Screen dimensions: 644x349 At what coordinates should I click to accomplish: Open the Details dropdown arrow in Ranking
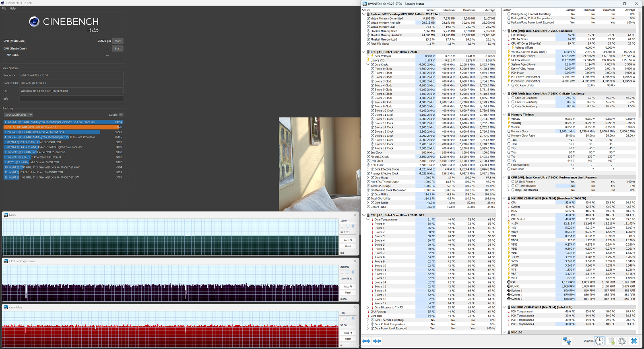[x=121, y=115]
